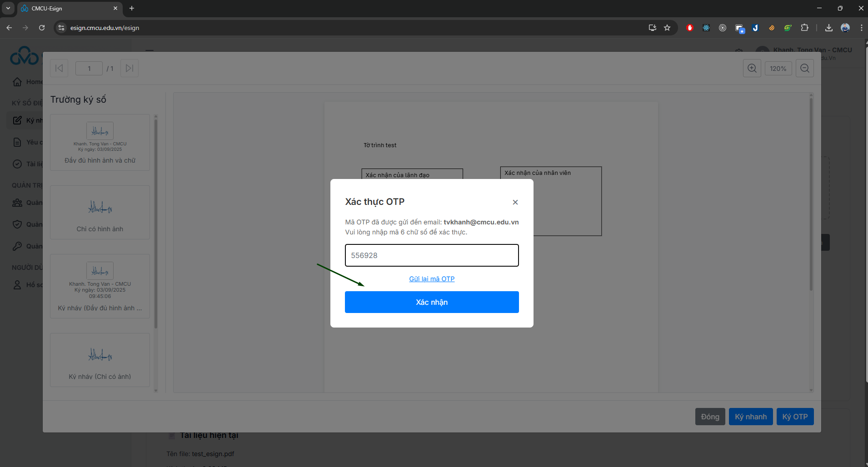Image resolution: width=868 pixels, height=467 pixels.
Task: Click the Đóng button
Action: click(710, 417)
